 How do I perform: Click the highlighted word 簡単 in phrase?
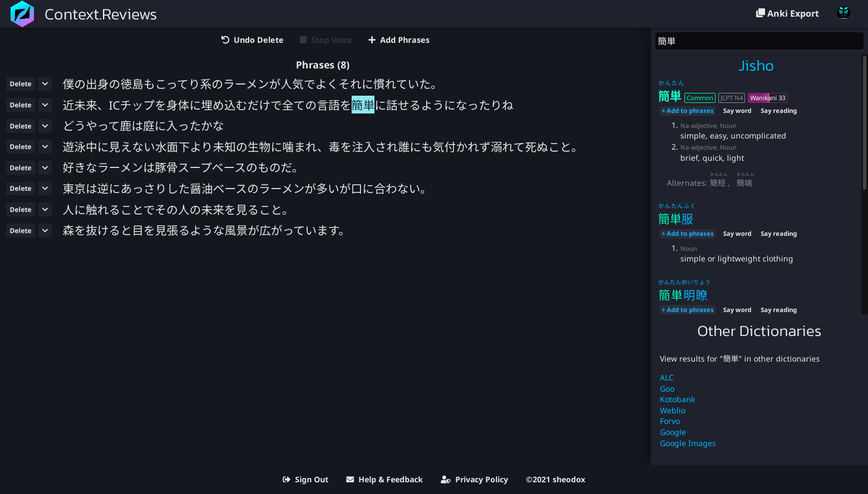pos(363,105)
